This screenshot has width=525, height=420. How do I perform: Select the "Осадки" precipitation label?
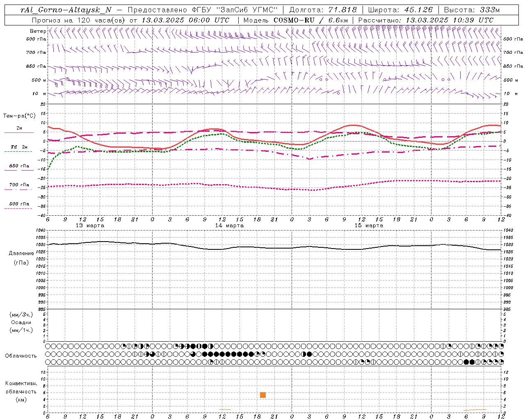pyautogui.click(x=21, y=322)
